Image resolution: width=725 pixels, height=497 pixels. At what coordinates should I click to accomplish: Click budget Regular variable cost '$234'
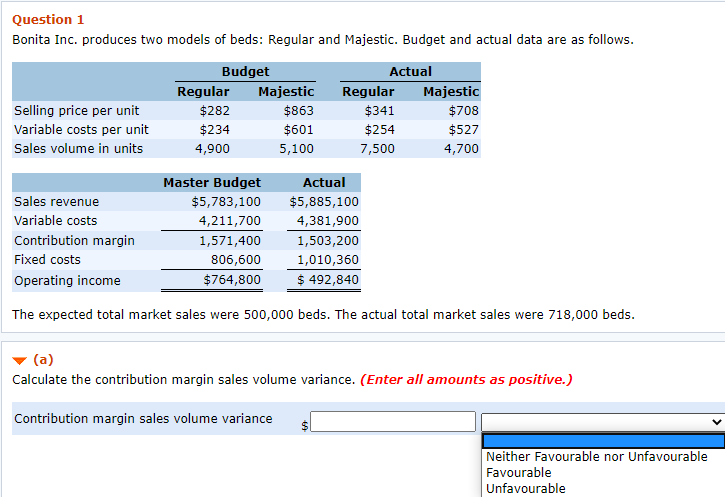click(215, 130)
